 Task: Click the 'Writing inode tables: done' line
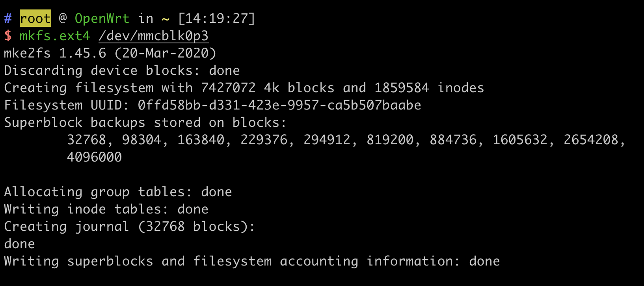coord(106,209)
